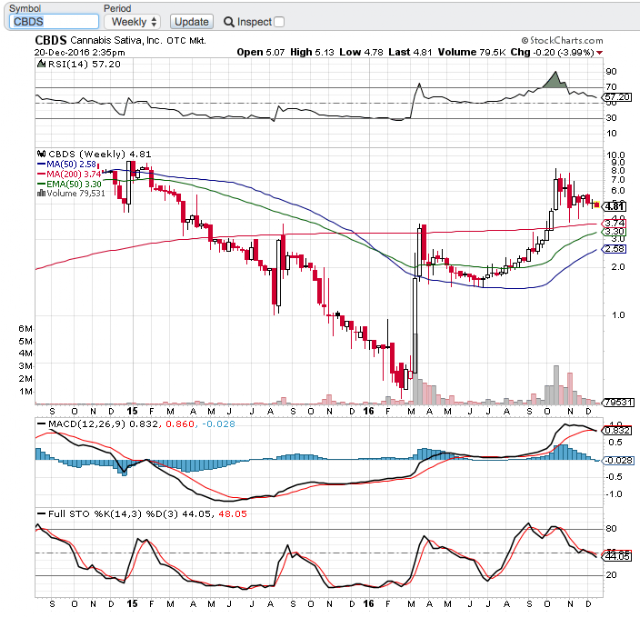Open the Weekly period dropdown

point(133,22)
